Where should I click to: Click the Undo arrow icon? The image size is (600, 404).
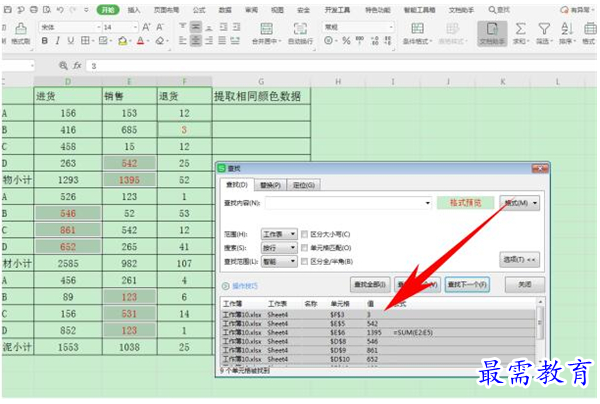(60, 10)
